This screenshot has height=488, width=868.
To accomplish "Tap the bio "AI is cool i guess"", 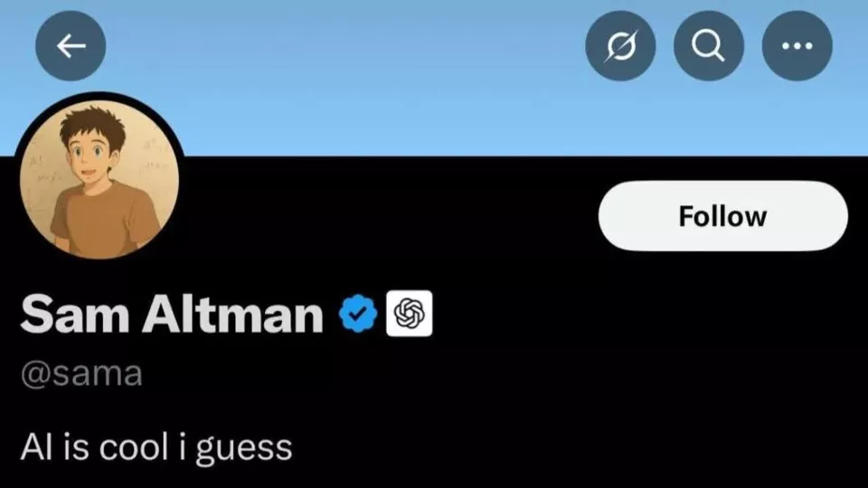I will pos(156,446).
